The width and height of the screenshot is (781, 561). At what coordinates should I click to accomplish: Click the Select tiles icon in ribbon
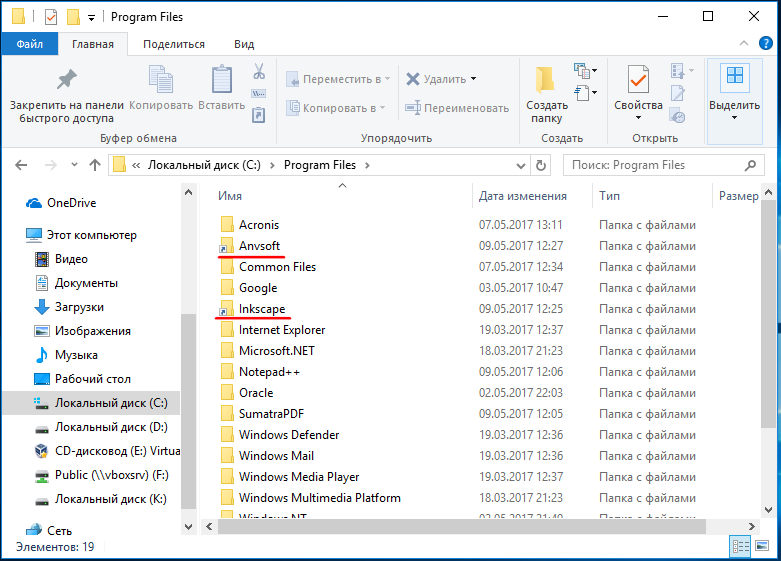click(734, 78)
